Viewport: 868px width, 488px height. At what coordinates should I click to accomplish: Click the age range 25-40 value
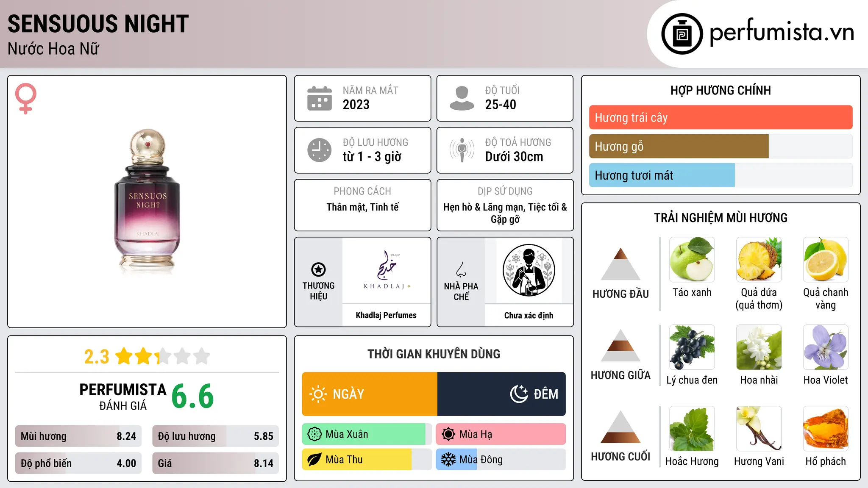point(501,105)
